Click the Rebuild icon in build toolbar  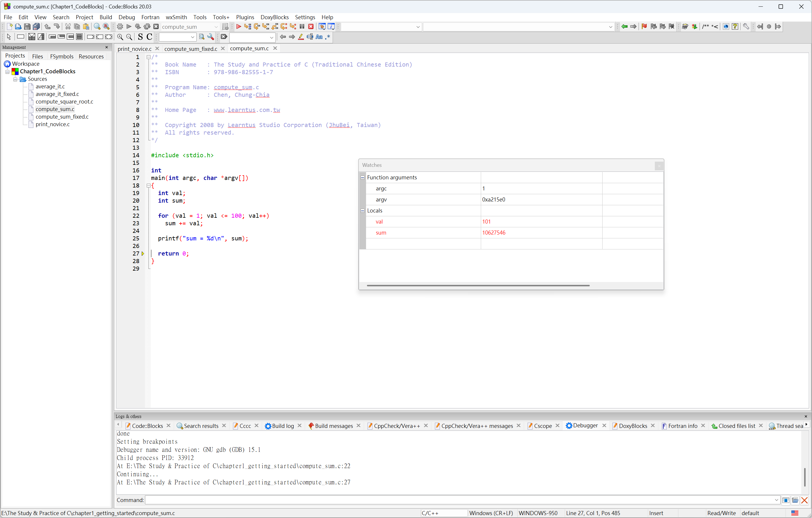[147, 27]
